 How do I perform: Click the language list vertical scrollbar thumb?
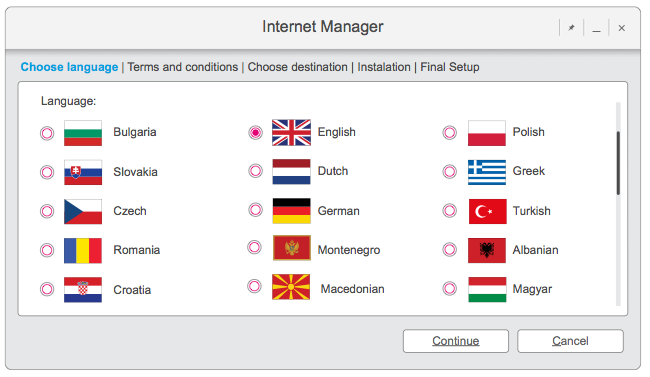[618, 163]
